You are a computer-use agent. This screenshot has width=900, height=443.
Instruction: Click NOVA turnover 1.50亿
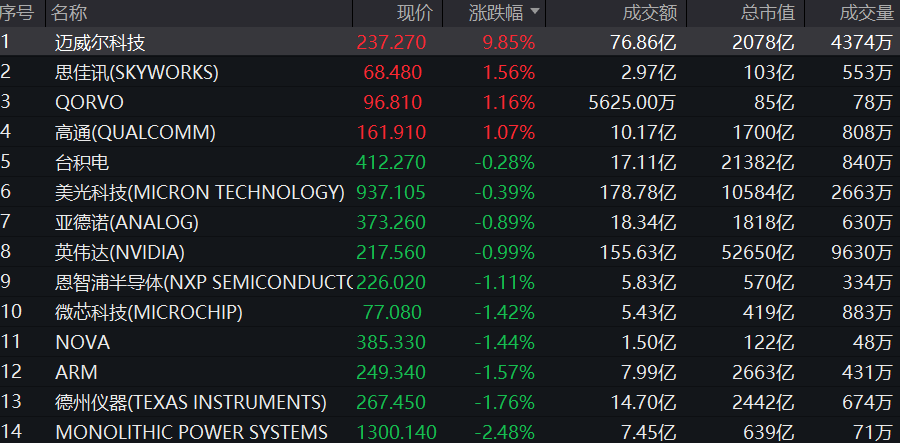coord(648,343)
